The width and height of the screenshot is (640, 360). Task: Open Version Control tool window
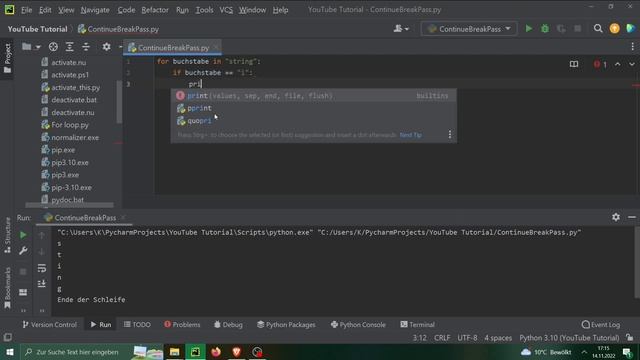tap(49, 325)
